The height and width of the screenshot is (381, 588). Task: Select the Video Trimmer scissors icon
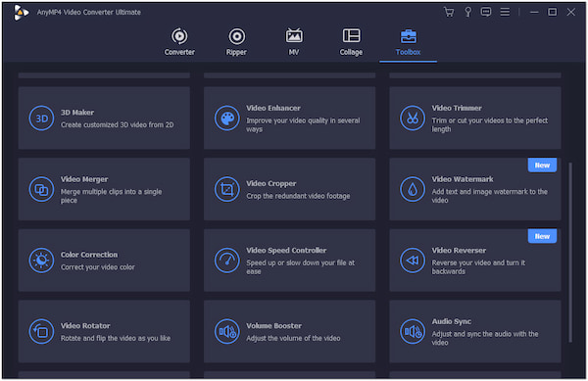(x=413, y=119)
